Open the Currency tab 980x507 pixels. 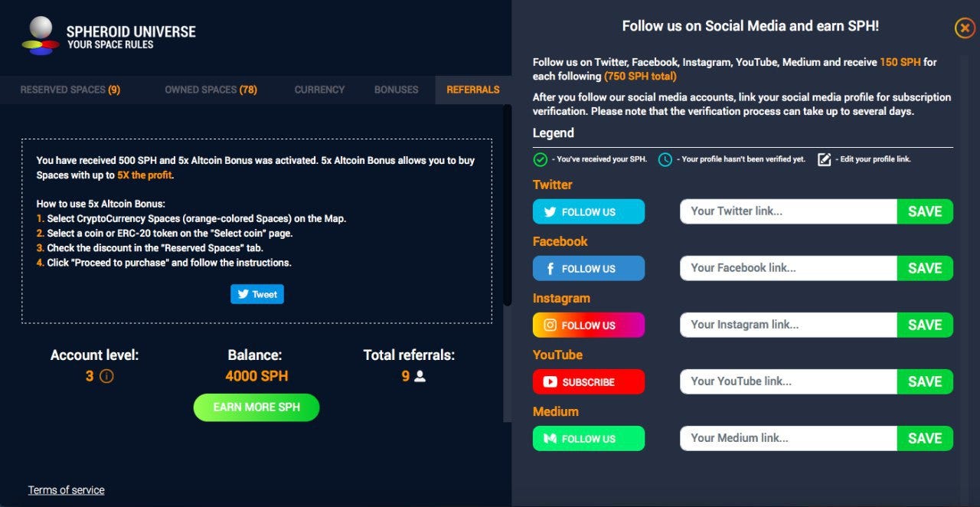click(319, 90)
